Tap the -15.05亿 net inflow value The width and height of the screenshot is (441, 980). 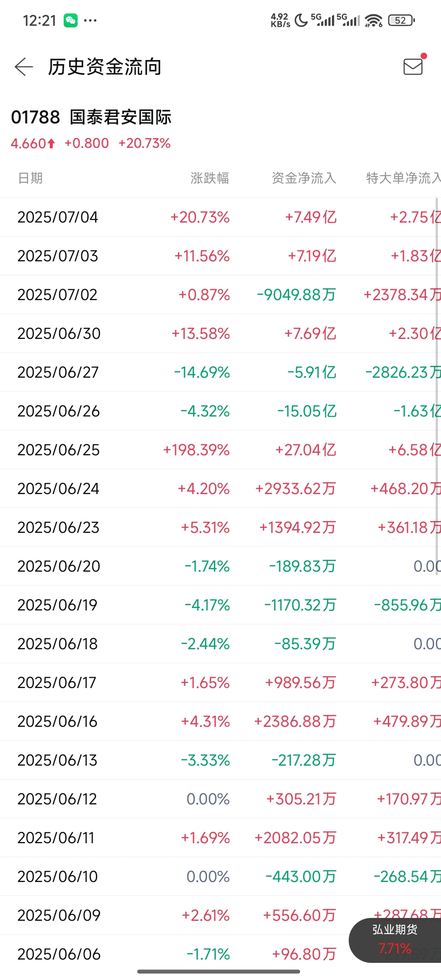pyautogui.click(x=307, y=411)
